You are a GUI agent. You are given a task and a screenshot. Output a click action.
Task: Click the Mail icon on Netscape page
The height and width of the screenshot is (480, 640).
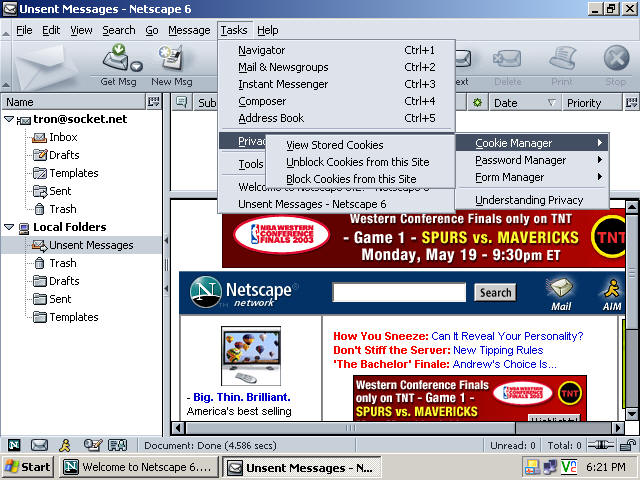coord(561,294)
